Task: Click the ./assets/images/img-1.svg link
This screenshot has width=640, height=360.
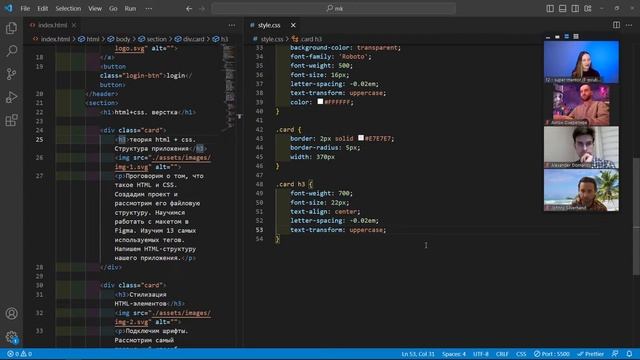Action: [x=162, y=162]
